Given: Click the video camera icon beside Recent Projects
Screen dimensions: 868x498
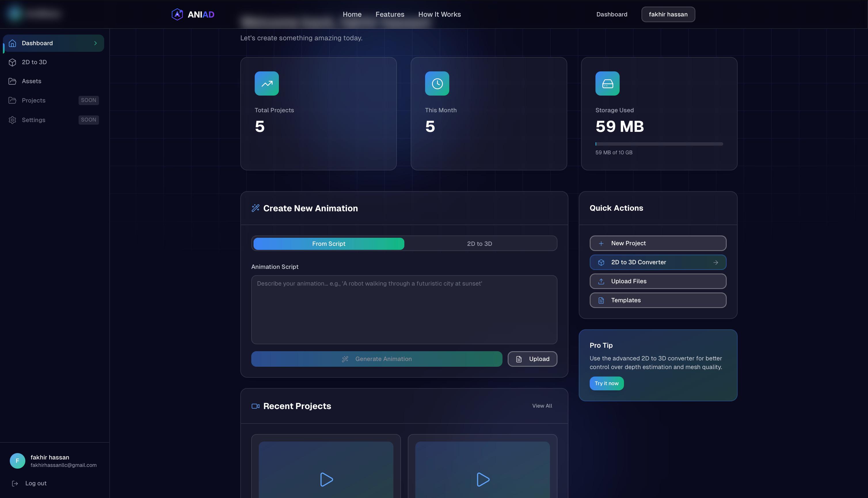Looking at the screenshot, I should click(255, 406).
